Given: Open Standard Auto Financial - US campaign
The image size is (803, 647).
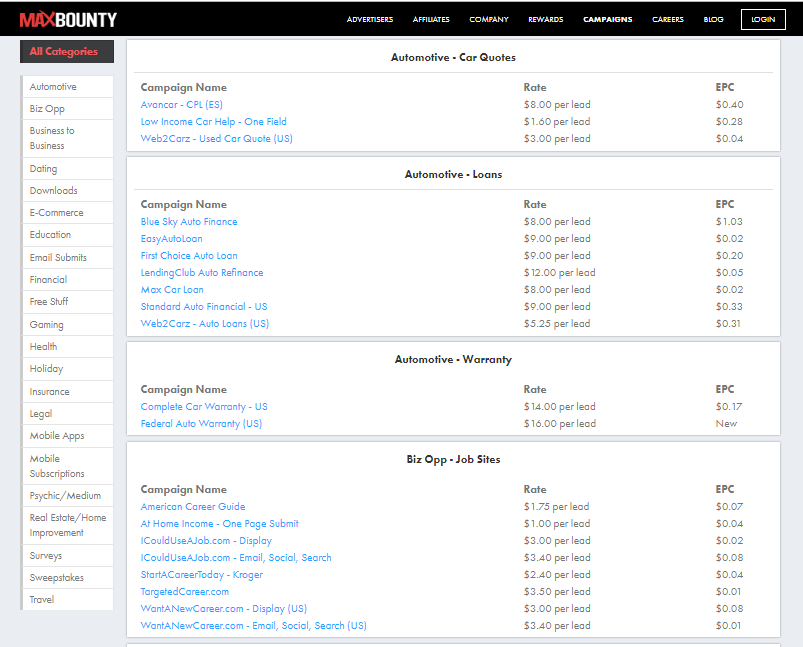Looking at the screenshot, I should 204,306.
